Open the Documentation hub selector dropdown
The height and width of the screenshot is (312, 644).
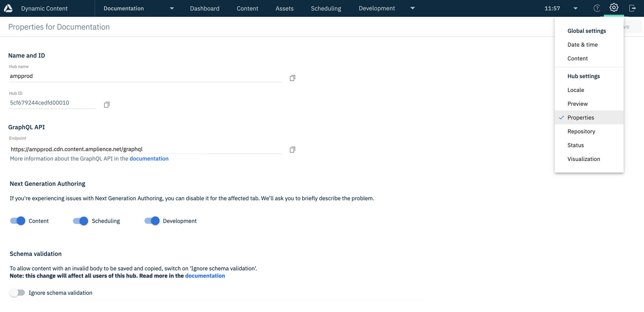tap(172, 8)
